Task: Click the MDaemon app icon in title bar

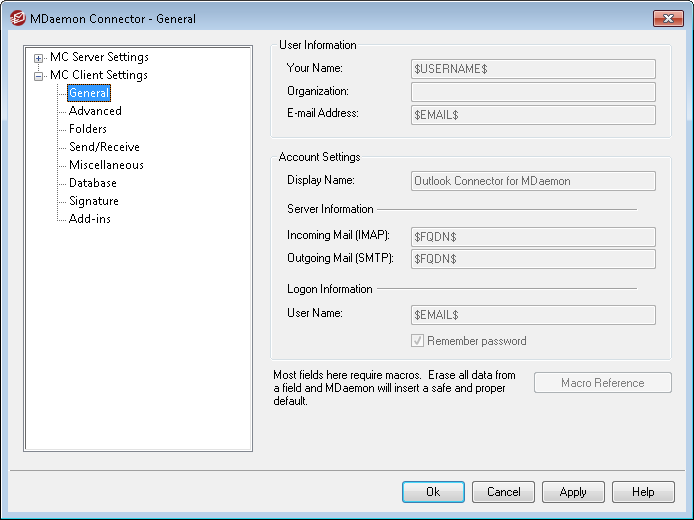Action: [17, 18]
